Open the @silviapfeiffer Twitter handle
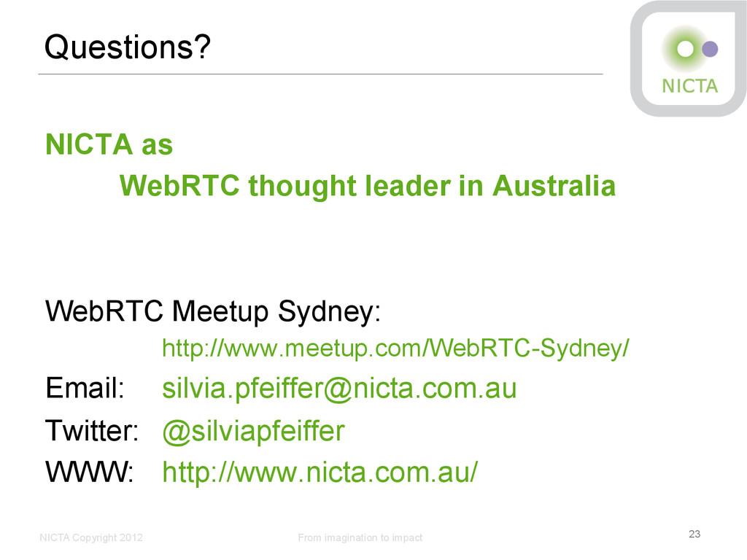The height and width of the screenshot is (560, 747). click(253, 432)
